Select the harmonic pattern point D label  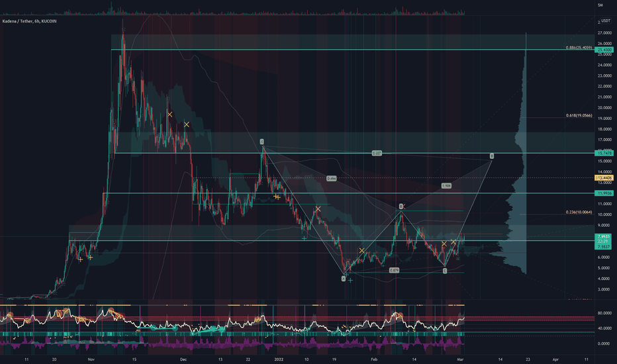pyautogui.click(x=492, y=156)
